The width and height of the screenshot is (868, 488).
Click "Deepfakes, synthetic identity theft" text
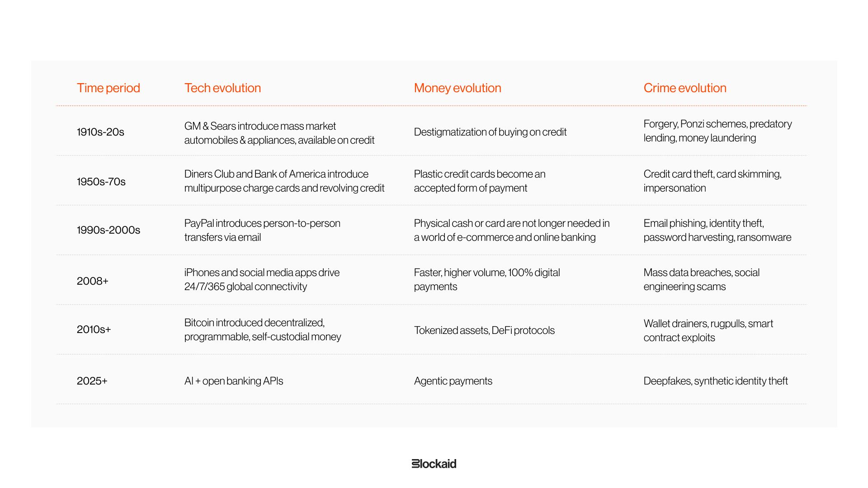(716, 381)
